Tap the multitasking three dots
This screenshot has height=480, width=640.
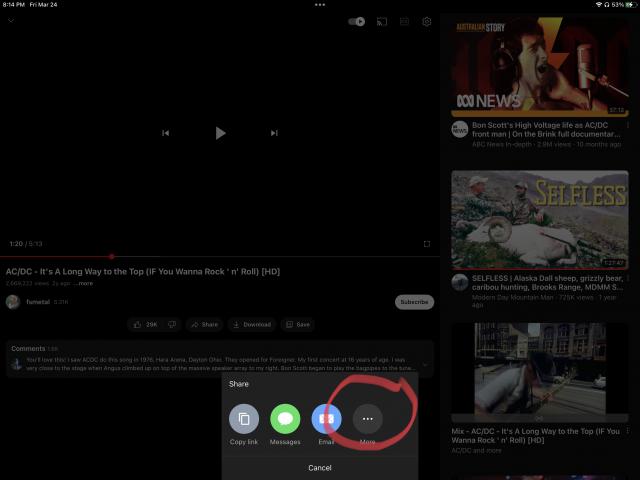pyautogui.click(x=320, y=5)
